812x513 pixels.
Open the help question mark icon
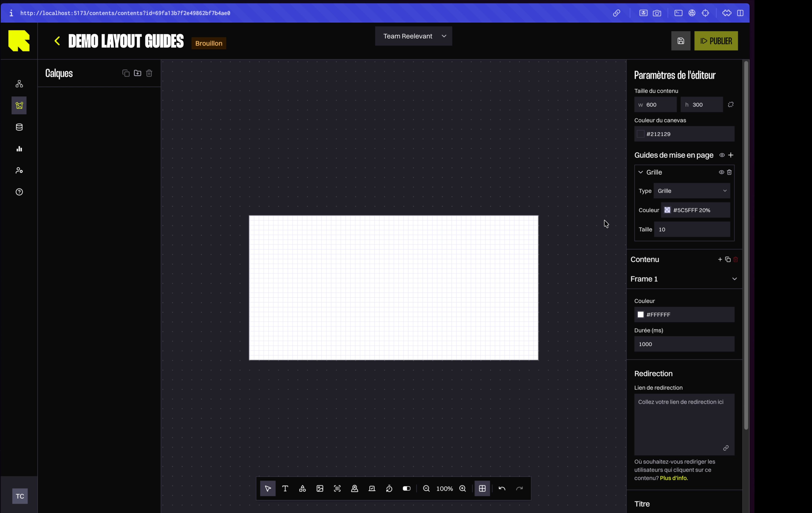tap(19, 192)
